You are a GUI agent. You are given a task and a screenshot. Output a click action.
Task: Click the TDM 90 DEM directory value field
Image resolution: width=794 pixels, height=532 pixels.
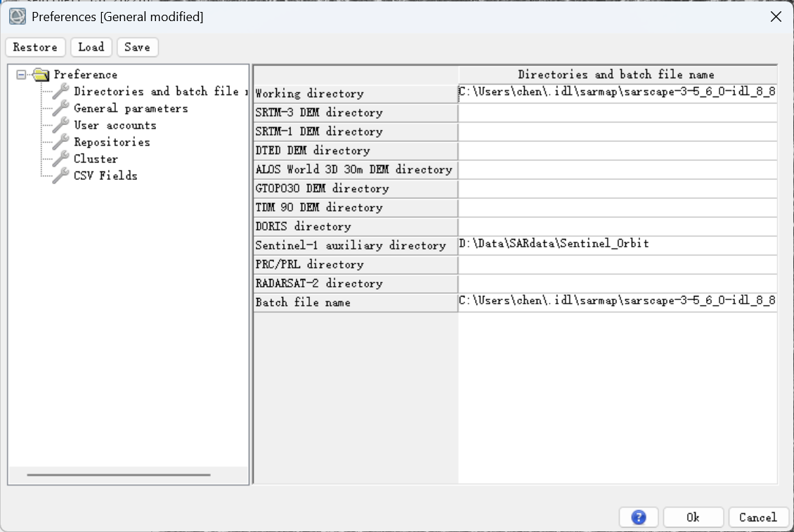coord(617,208)
